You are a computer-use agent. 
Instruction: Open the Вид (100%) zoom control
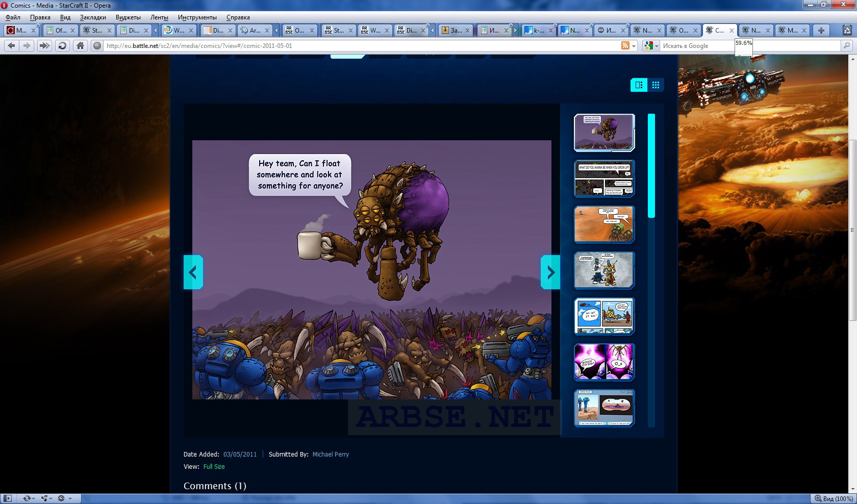(x=834, y=498)
